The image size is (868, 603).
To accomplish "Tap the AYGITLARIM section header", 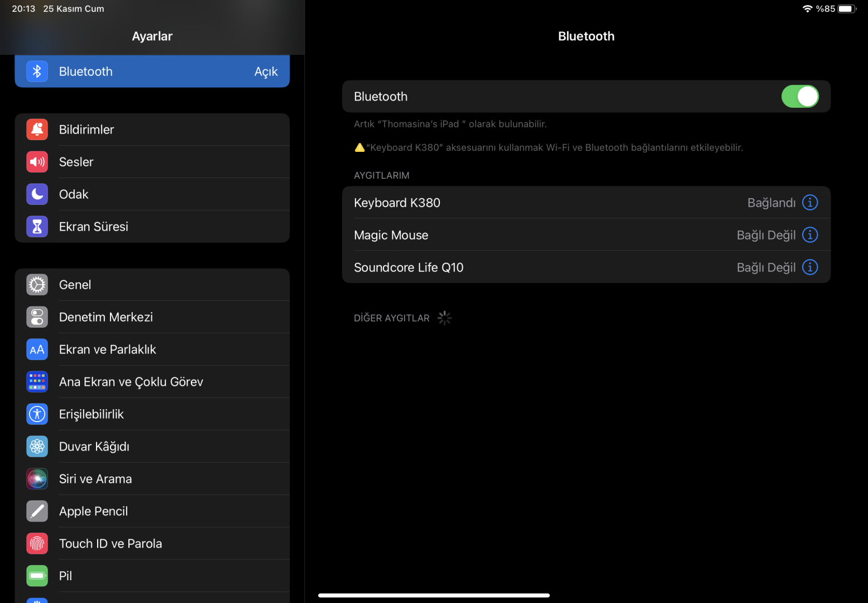I will click(x=382, y=175).
